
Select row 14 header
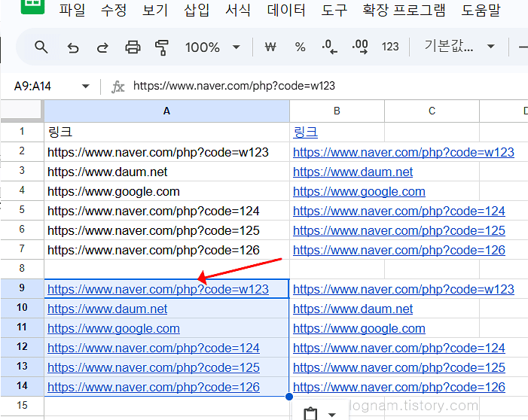(x=22, y=386)
